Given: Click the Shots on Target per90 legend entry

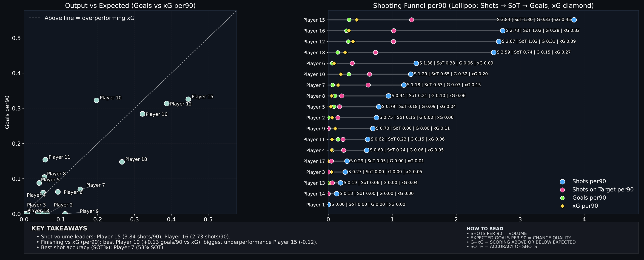Looking at the screenshot, I should point(603,189).
